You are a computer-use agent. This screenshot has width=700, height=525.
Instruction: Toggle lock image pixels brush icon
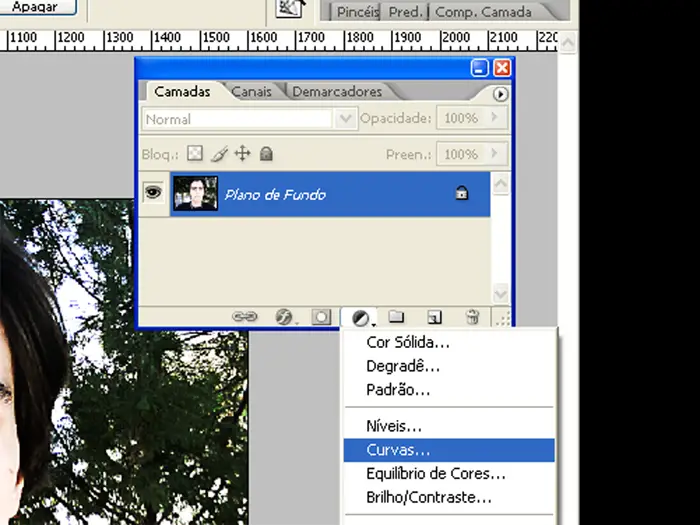pos(219,154)
